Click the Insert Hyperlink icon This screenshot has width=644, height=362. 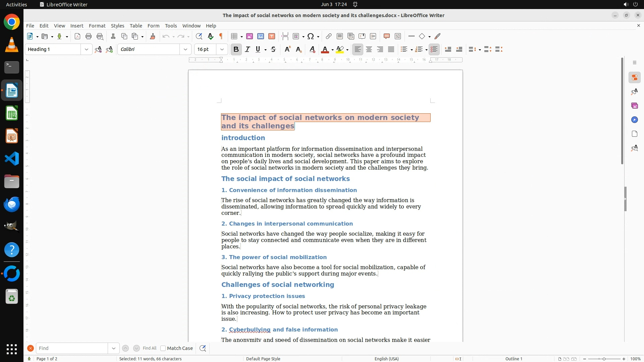click(329, 36)
